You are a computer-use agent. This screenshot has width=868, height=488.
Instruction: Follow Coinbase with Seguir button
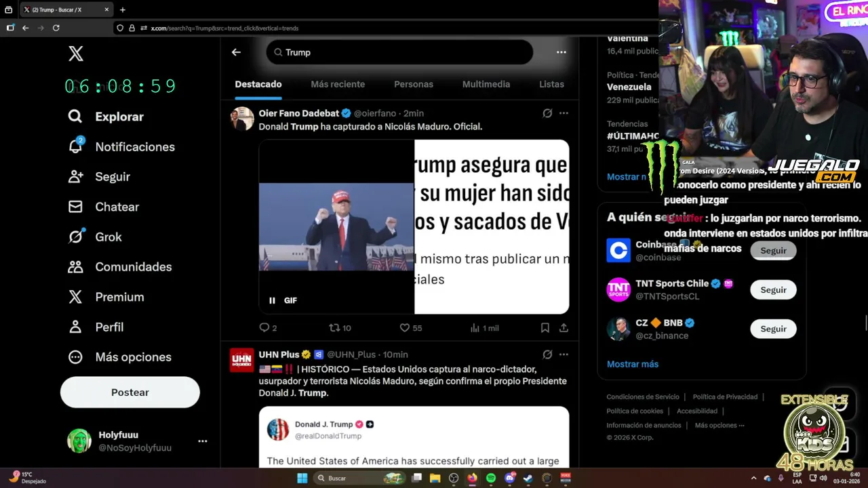[773, 251]
